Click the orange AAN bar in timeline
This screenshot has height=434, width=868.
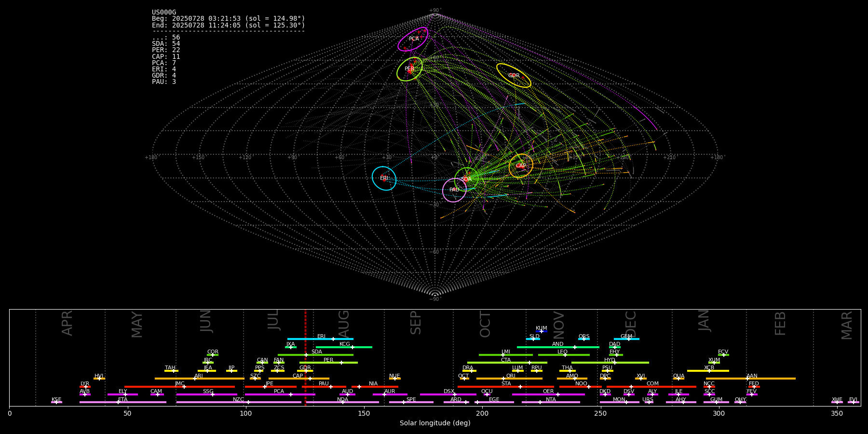click(x=751, y=379)
